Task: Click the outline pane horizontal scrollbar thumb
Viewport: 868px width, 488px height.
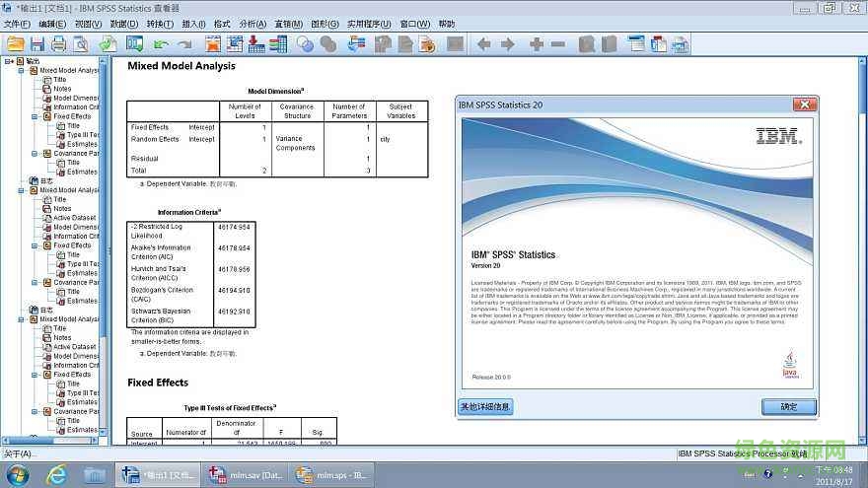Action: click(29, 441)
